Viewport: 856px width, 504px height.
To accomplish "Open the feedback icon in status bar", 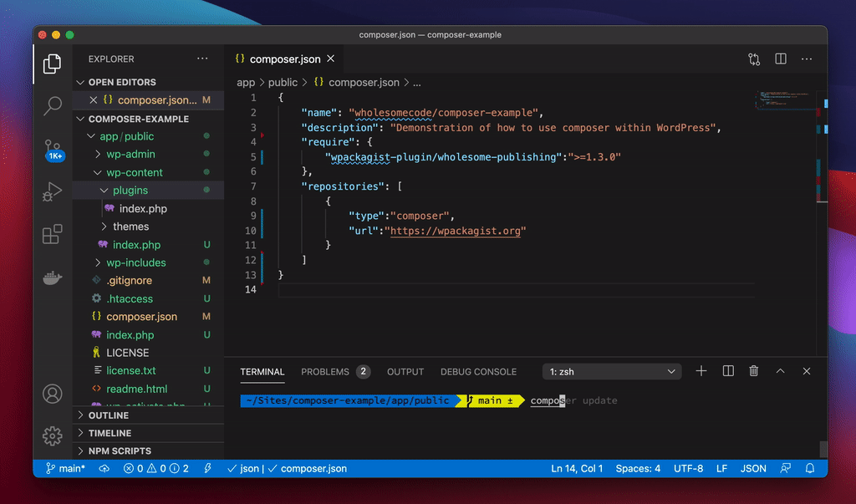I will coord(785,469).
